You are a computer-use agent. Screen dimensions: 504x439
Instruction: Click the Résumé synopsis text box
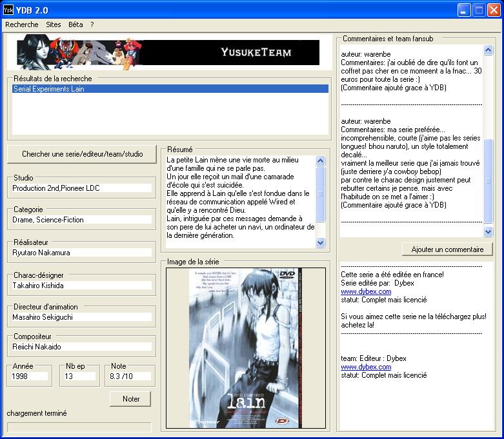tap(241, 202)
